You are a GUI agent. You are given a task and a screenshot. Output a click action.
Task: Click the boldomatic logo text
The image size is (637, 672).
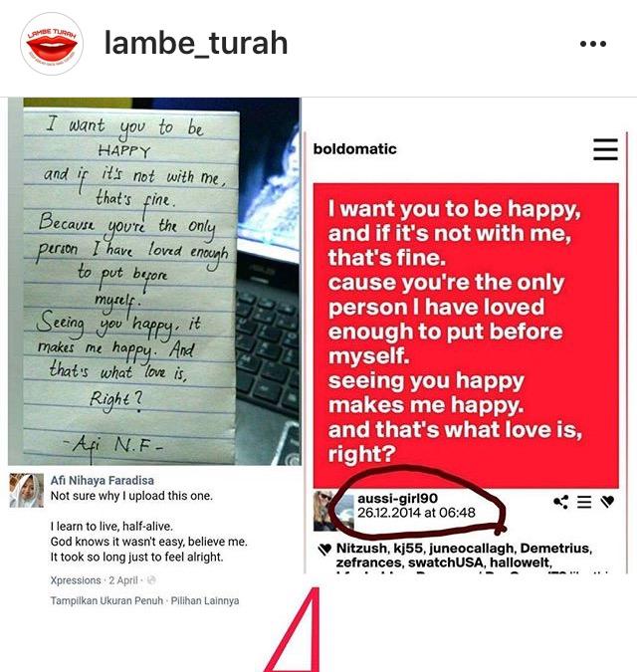click(x=354, y=149)
